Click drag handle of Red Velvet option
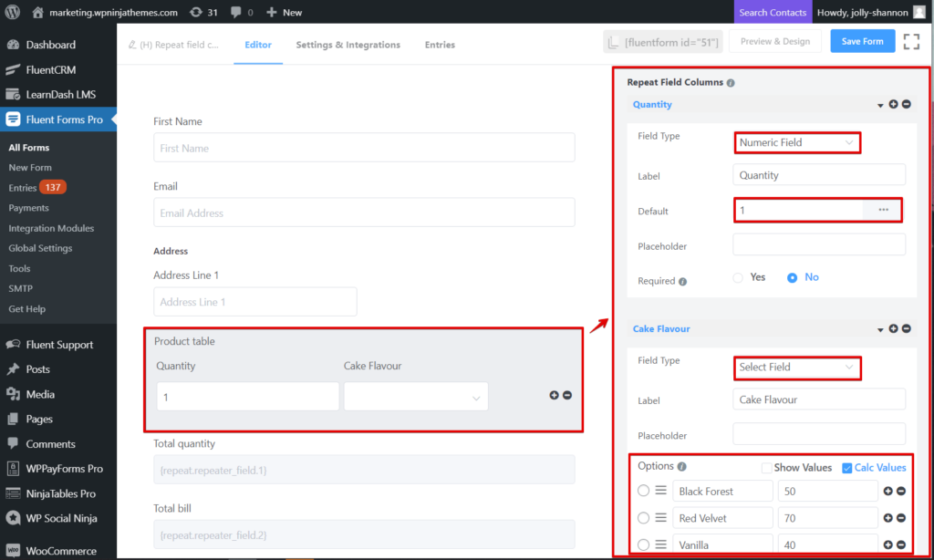 point(660,517)
